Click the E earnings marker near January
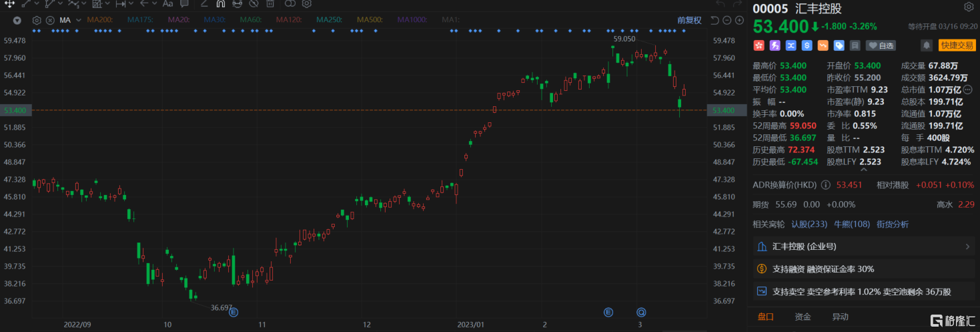Viewport: 980px width, 332px height. click(x=608, y=312)
